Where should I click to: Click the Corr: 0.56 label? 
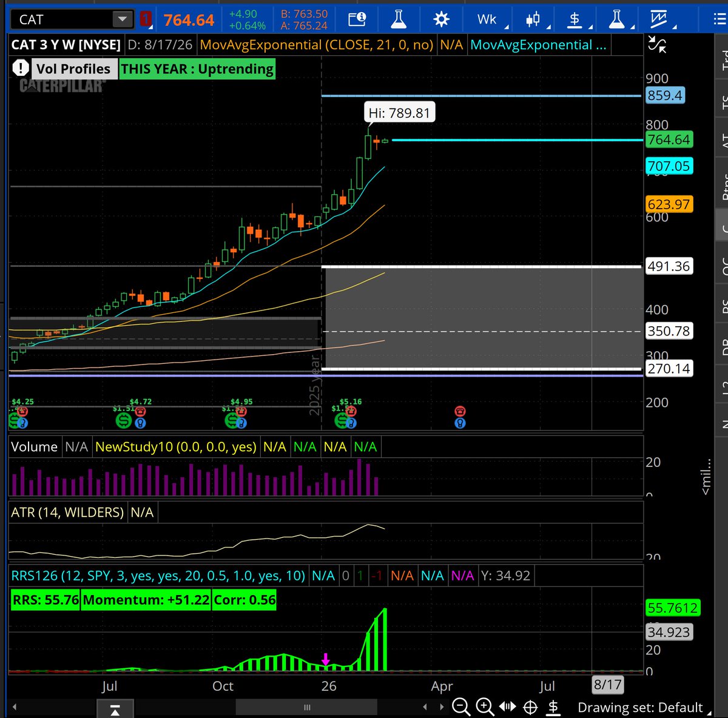[x=244, y=600]
